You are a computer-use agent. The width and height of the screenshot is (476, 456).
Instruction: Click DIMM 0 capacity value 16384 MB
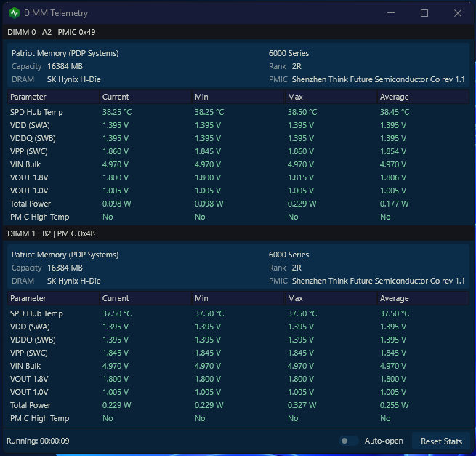click(65, 66)
